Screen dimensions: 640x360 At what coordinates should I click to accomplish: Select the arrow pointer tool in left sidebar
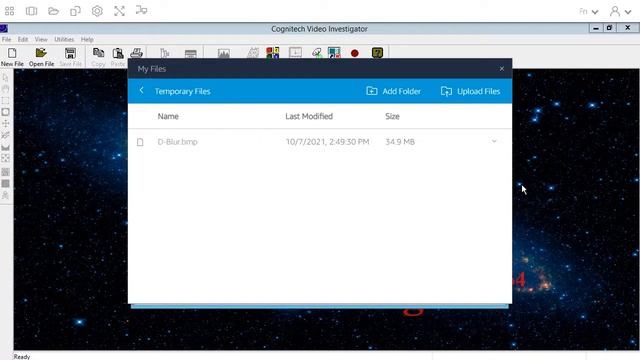[5, 78]
